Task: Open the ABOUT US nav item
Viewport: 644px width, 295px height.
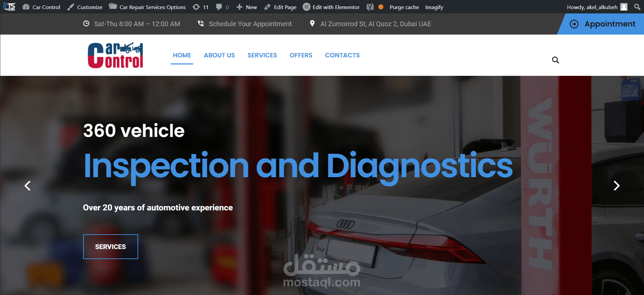Action: click(x=219, y=55)
